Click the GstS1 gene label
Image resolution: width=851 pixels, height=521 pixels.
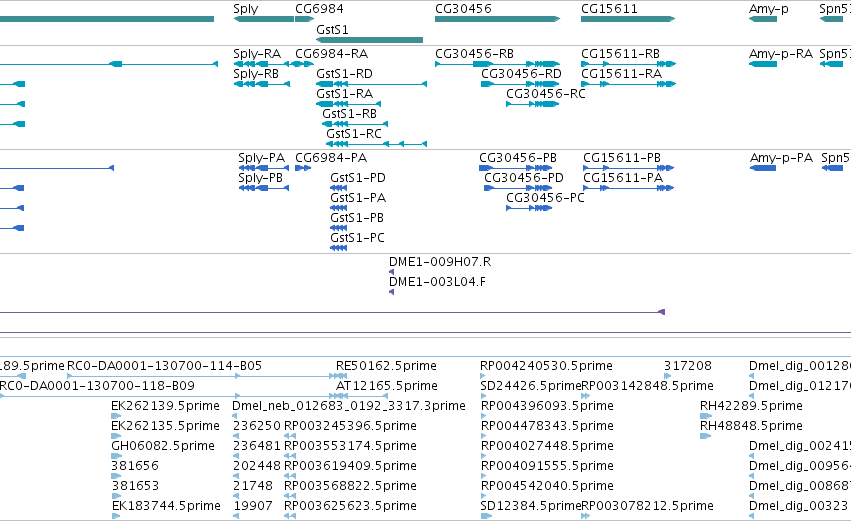coord(332,29)
